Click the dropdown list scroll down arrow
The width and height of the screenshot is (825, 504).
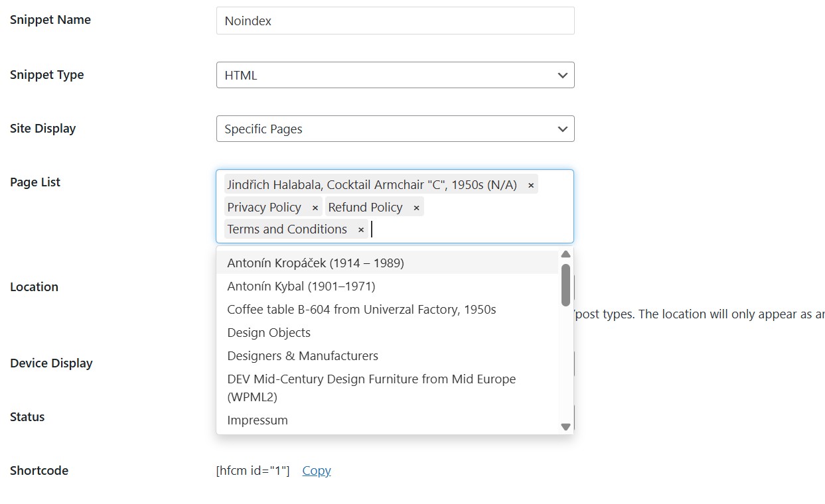565,427
